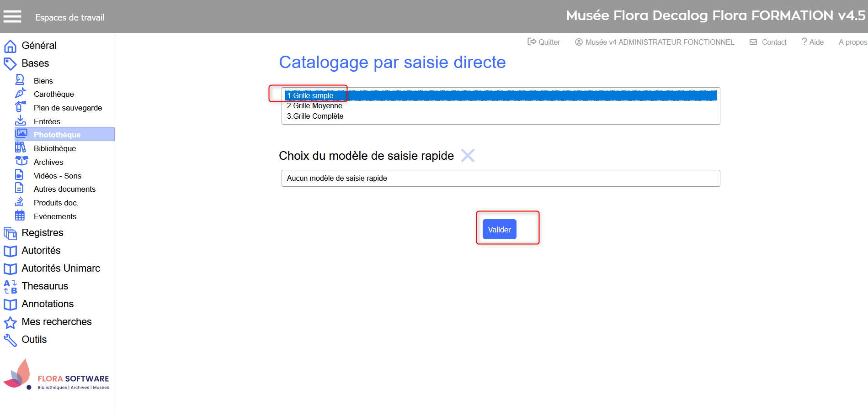Click the Plan de sauvegarde extinguisher icon
The image size is (868, 415).
(20, 107)
